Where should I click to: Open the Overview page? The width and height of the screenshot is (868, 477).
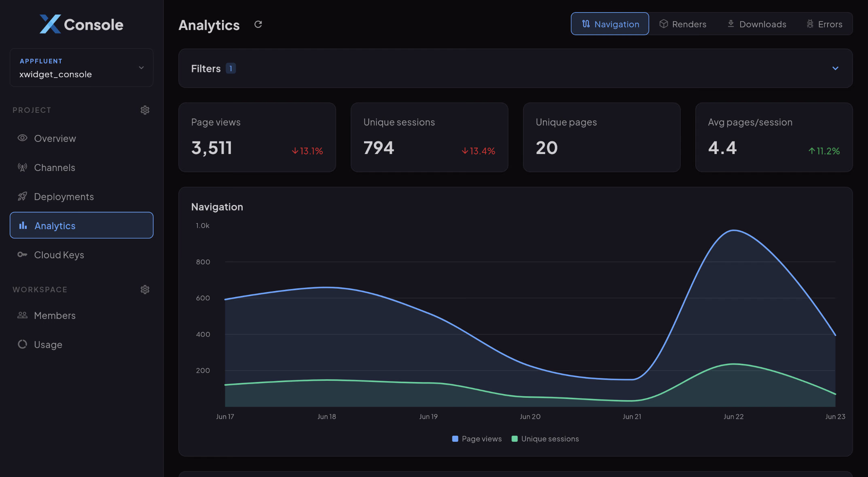(81, 138)
